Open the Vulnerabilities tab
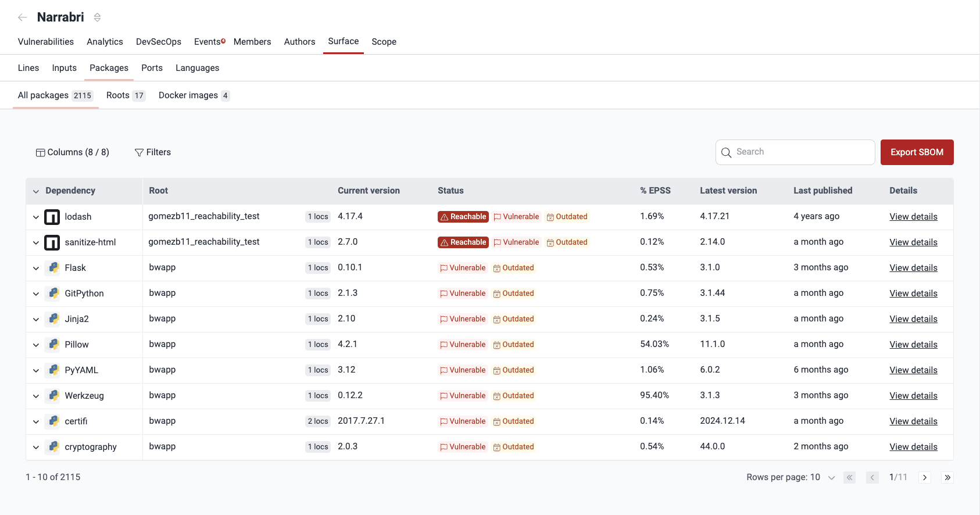This screenshot has height=515, width=980. click(46, 42)
